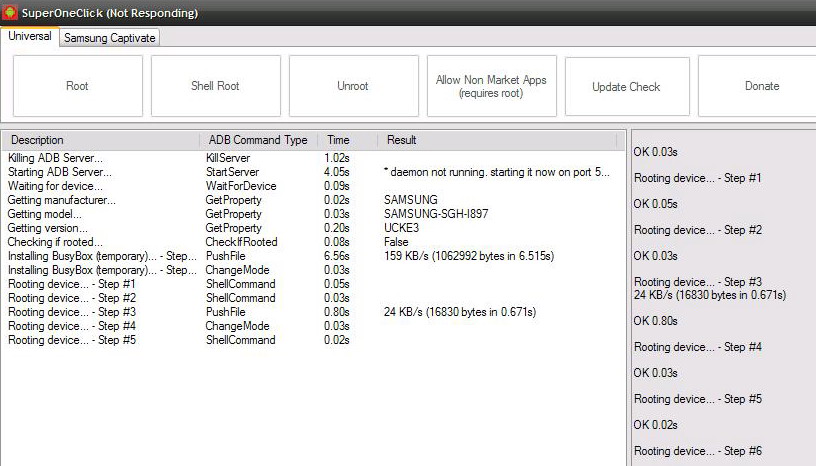This screenshot has height=466, width=816.
Task: Select the Getting model row
Action: pyautogui.click(x=312, y=214)
